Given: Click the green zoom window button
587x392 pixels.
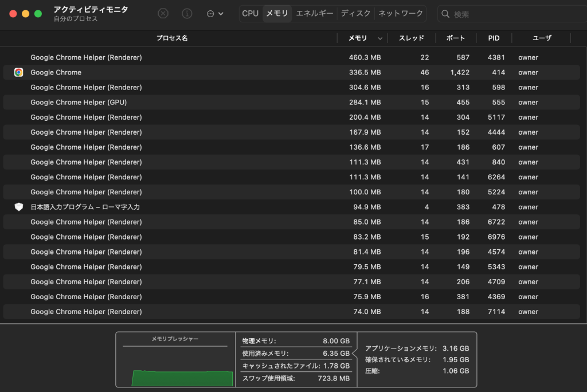Looking at the screenshot, I should (38, 14).
